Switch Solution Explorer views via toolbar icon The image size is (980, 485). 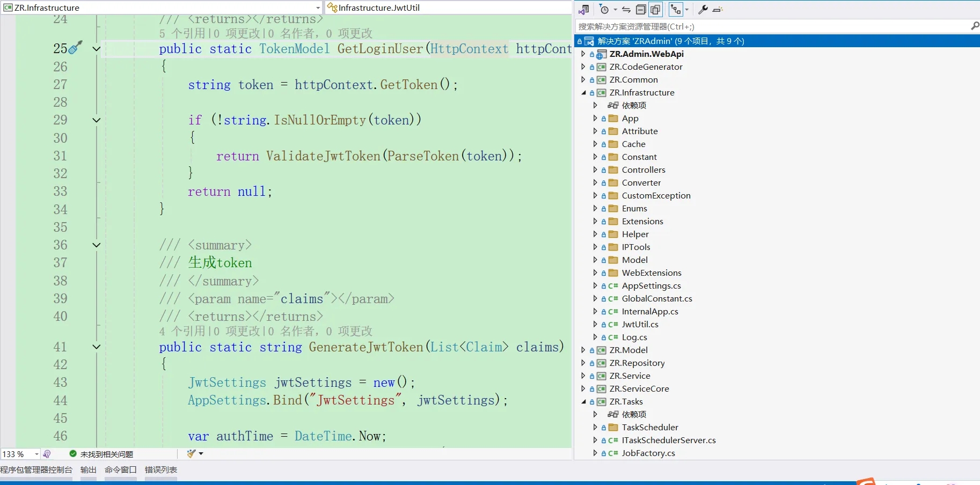tap(584, 9)
